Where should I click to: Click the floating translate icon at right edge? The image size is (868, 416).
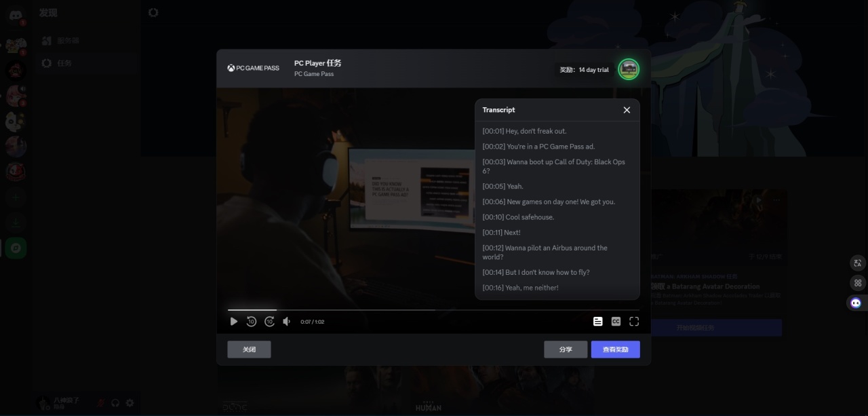tap(857, 263)
